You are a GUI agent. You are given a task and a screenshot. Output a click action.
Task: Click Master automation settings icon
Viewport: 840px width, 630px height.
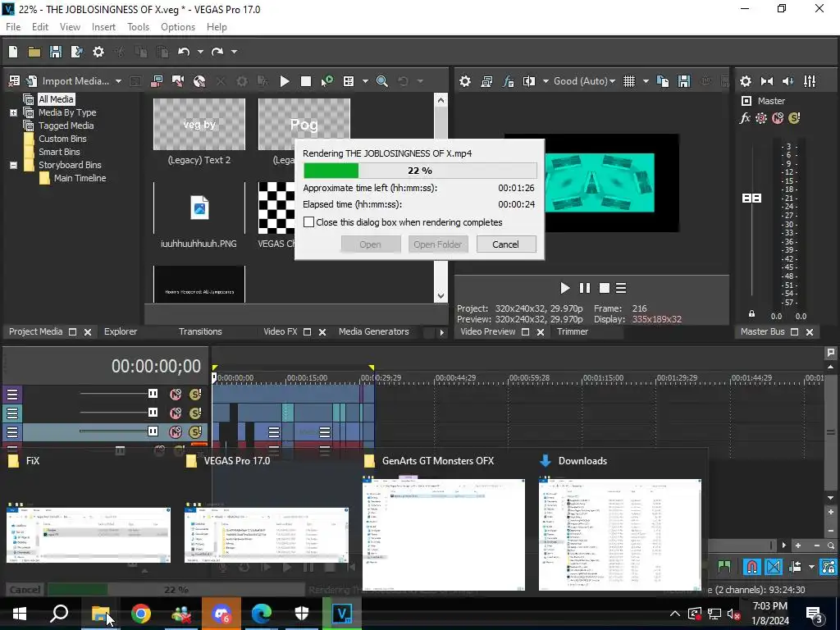tap(761, 118)
